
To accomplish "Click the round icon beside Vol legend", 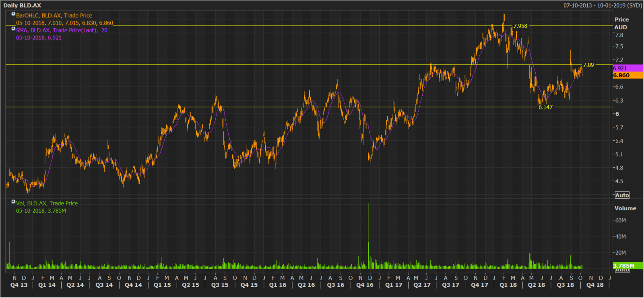I will point(13,201).
